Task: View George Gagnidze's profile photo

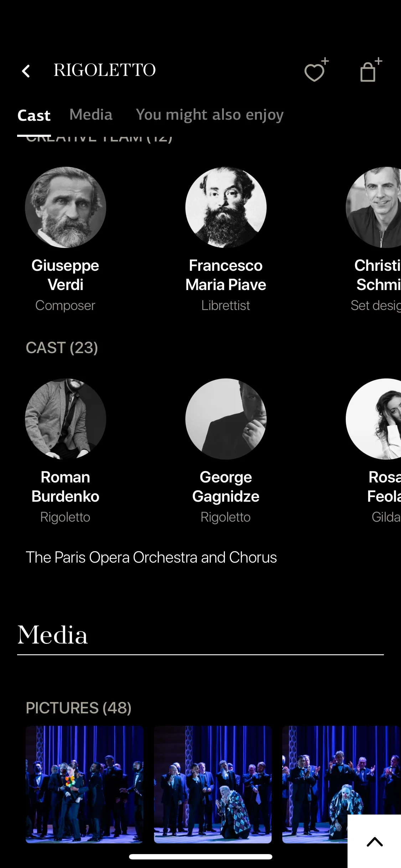Action: (226, 419)
